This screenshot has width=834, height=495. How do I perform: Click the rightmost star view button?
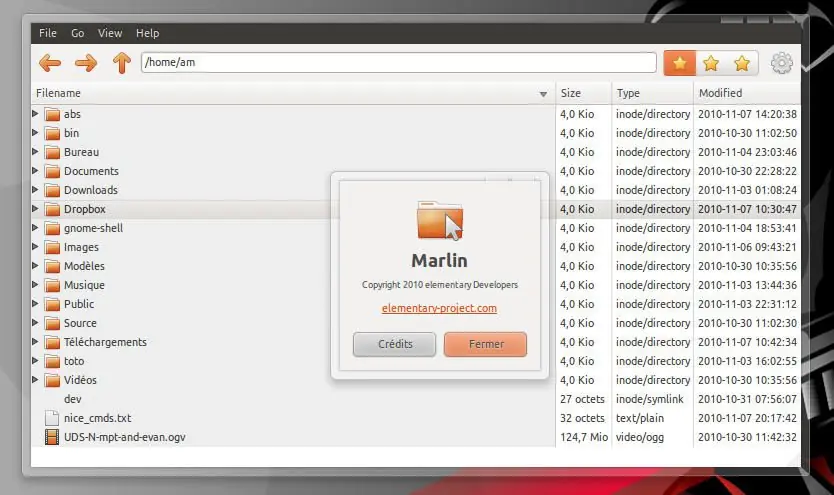point(742,64)
